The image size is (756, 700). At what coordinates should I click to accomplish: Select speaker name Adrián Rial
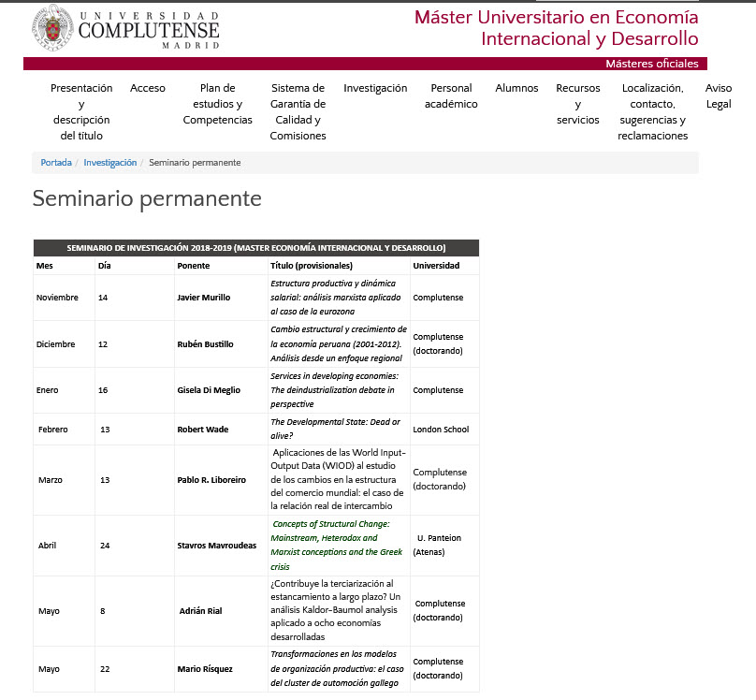point(200,611)
